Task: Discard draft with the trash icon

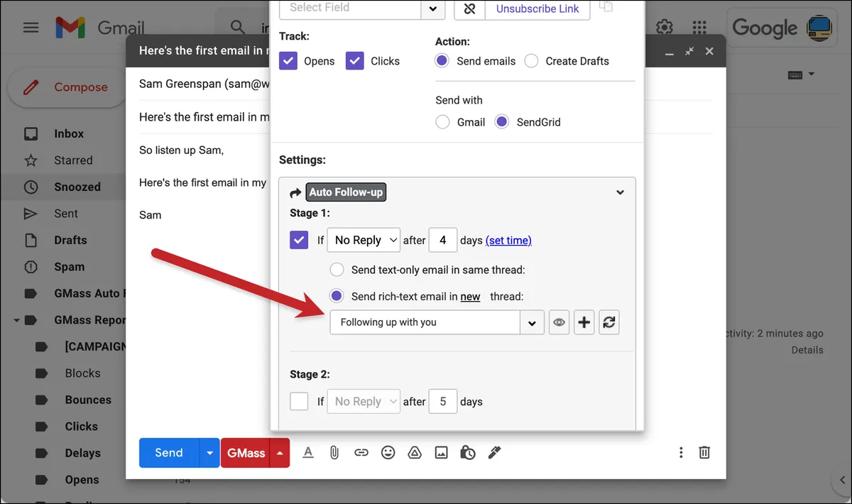Action: coord(704,452)
